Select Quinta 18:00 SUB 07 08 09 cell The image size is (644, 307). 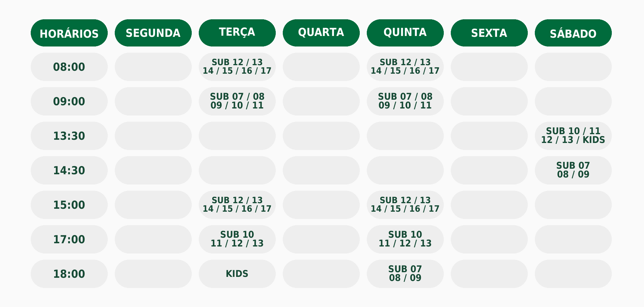pyautogui.click(x=405, y=274)
